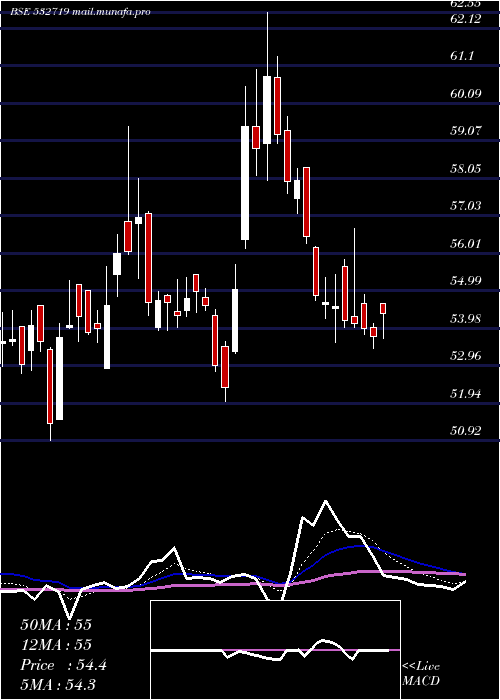The height and width of the screenshot is (700, 500).
Task: Click the 51.94 price axis label
Action: (x=466, y=394)
